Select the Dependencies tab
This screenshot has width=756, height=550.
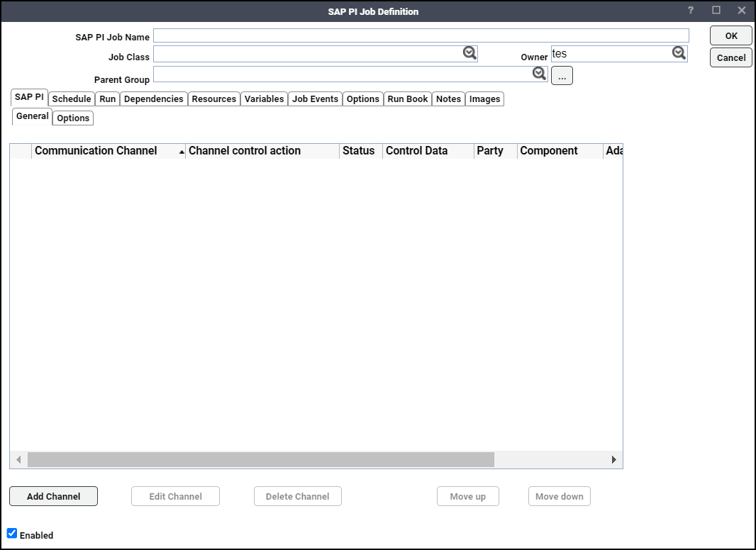click(154, 99)
